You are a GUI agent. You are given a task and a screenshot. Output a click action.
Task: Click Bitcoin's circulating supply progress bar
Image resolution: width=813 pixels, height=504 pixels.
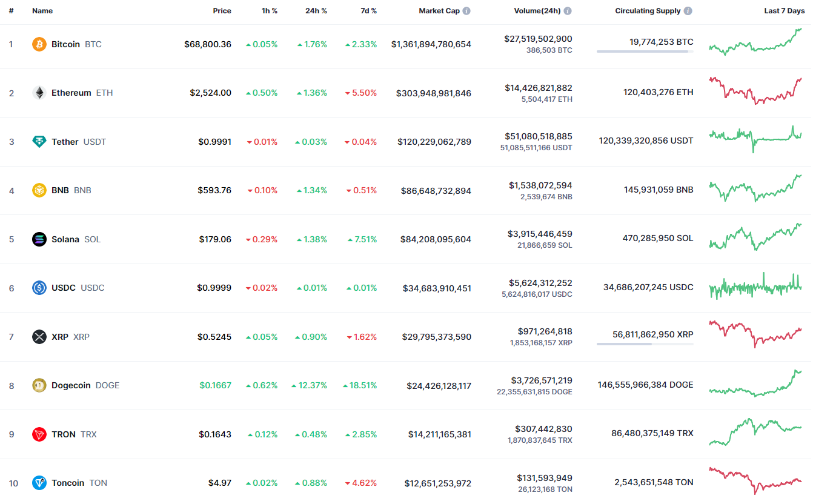[645, 51]
